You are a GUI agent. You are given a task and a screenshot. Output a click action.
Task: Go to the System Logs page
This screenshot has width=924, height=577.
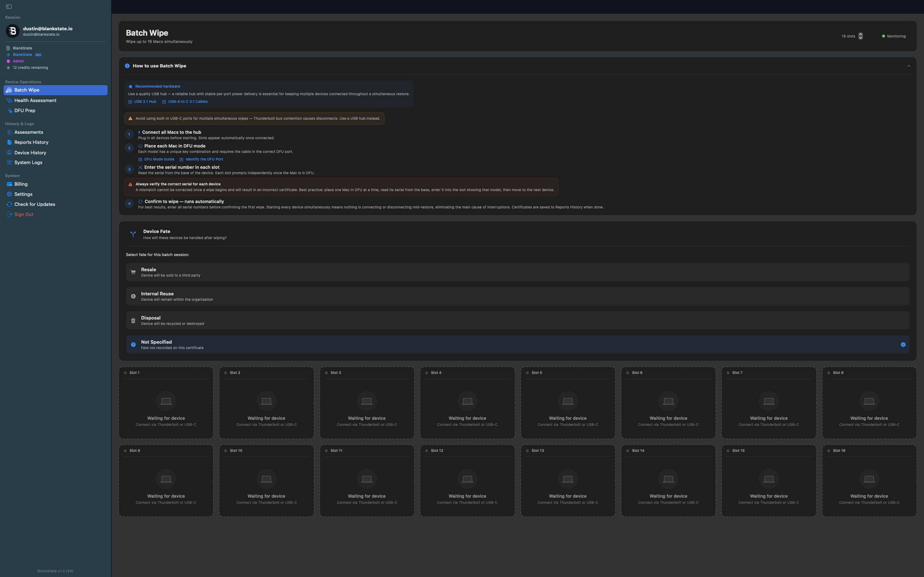click(28, 163)
